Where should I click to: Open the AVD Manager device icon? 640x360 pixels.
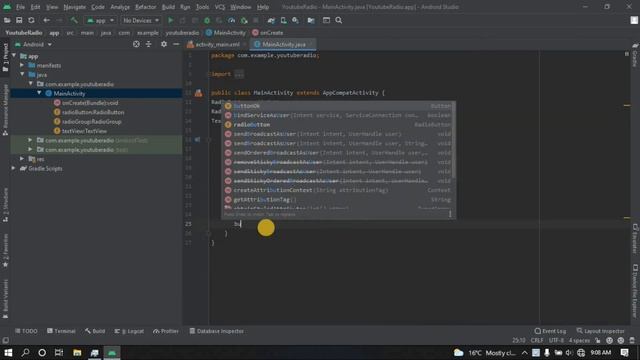(x=283, y=20)
